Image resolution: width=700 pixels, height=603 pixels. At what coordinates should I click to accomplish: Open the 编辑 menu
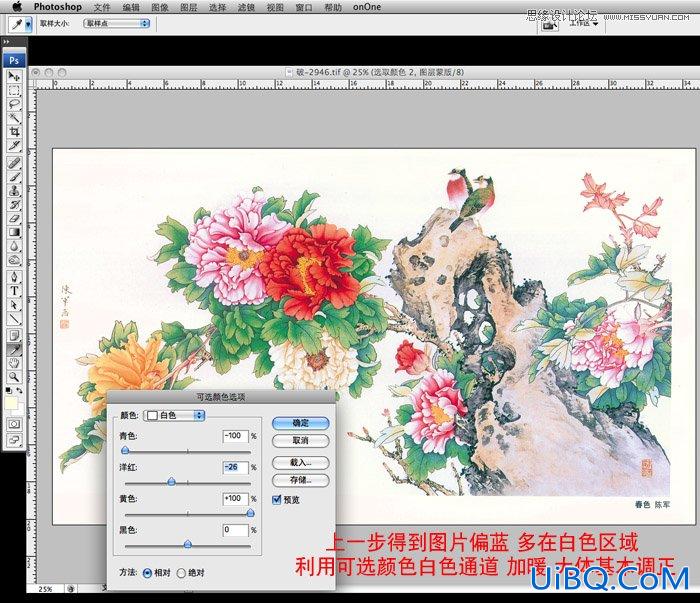131,7
